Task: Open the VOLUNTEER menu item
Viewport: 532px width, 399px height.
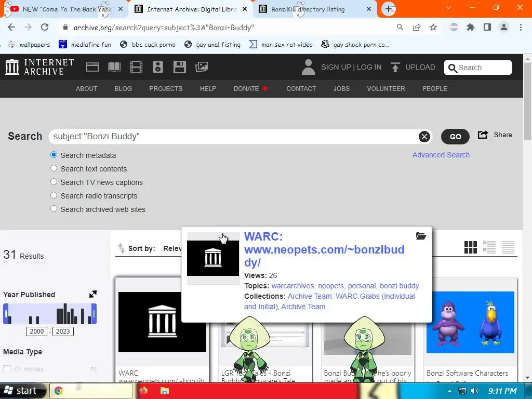Action: click(x=386, y=88)
